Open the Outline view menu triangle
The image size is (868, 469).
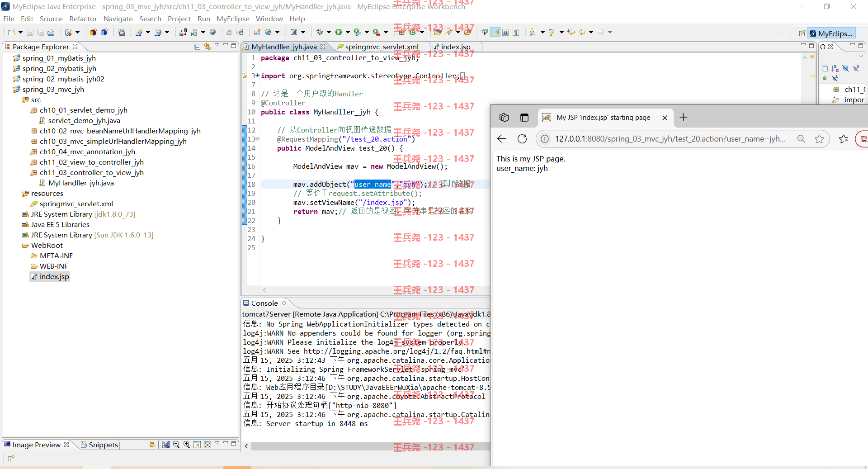tap(861, 56)
